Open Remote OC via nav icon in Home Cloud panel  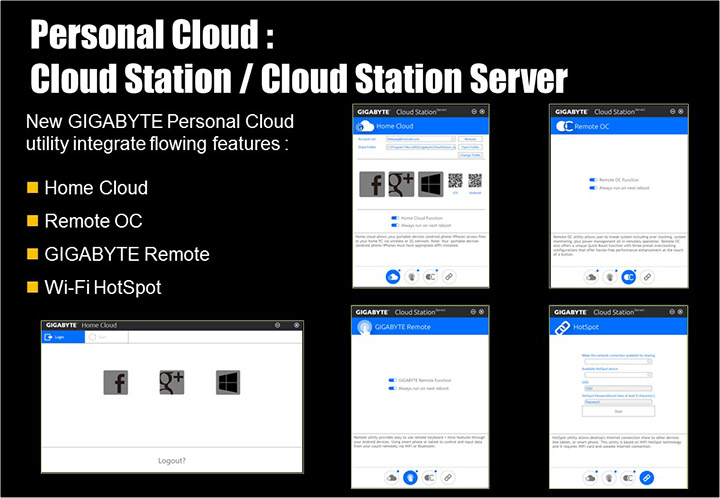pos(430,277)
